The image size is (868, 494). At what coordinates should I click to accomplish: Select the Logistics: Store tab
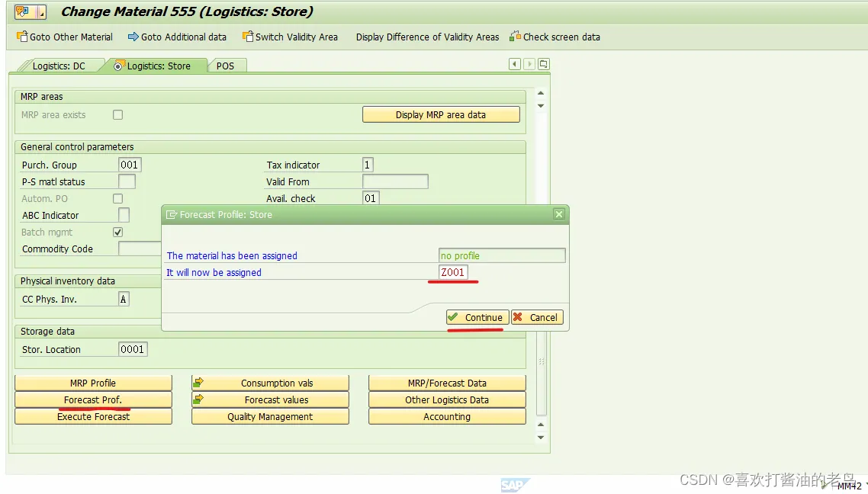tap(159, 66)
